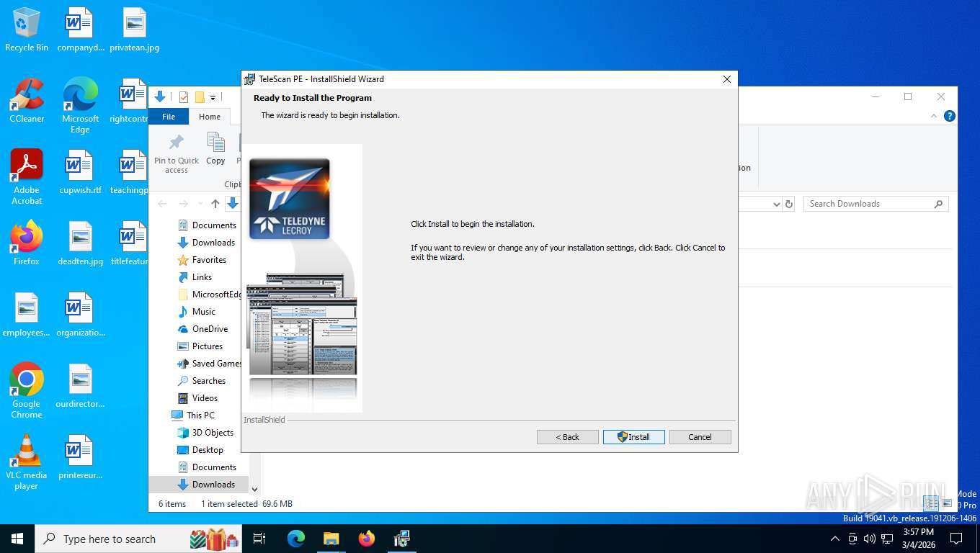Image resolution: width=980 pixels, height=553 pixels.
Task: Open Recycle Bin desktop icon
Action: pos(27,30)
